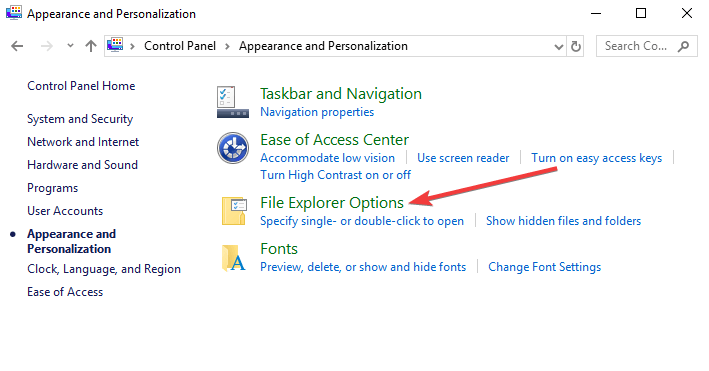709x371 pixels.
Task: Click Change Font Settings link
Action: tap(544, 267)
